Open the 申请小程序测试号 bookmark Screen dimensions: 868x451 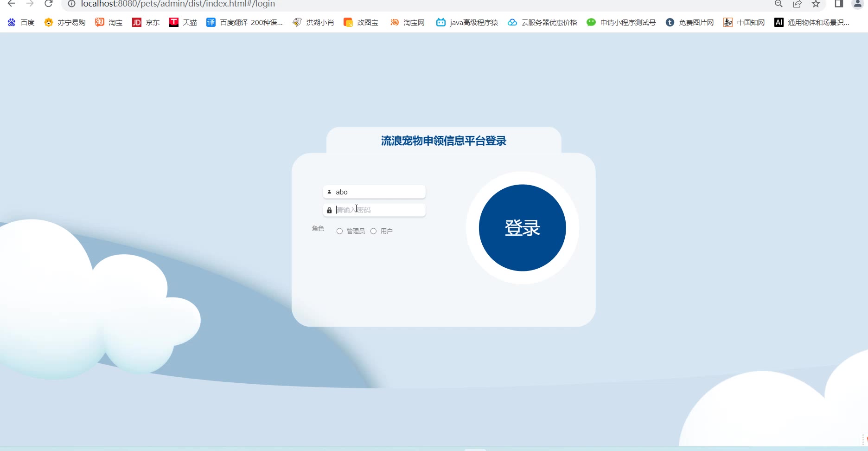pyautogui.click(x=621, y=22)
